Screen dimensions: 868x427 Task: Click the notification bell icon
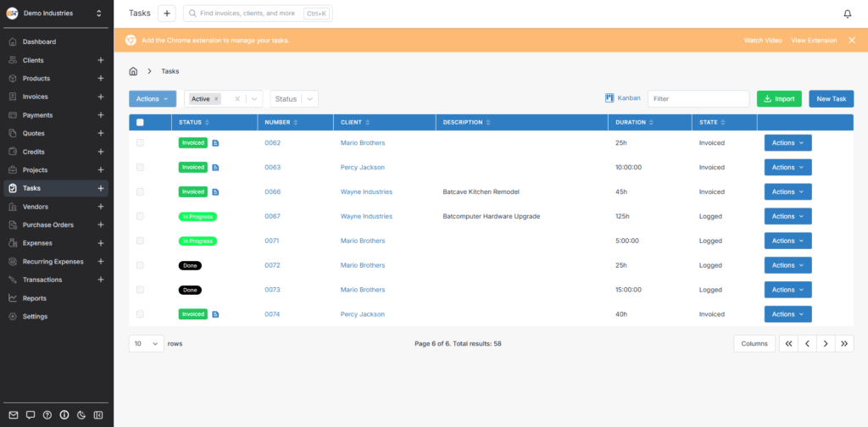(847, 14)
